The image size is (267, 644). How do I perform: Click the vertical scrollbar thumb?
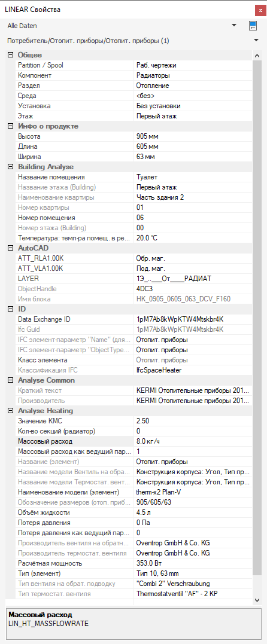(x=257, y=317)
